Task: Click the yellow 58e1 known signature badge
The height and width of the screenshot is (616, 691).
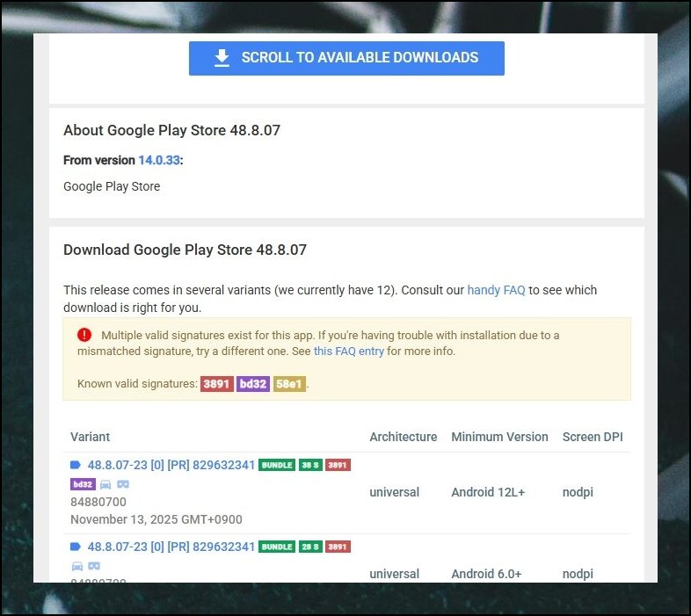Action: tap(289, 384)
